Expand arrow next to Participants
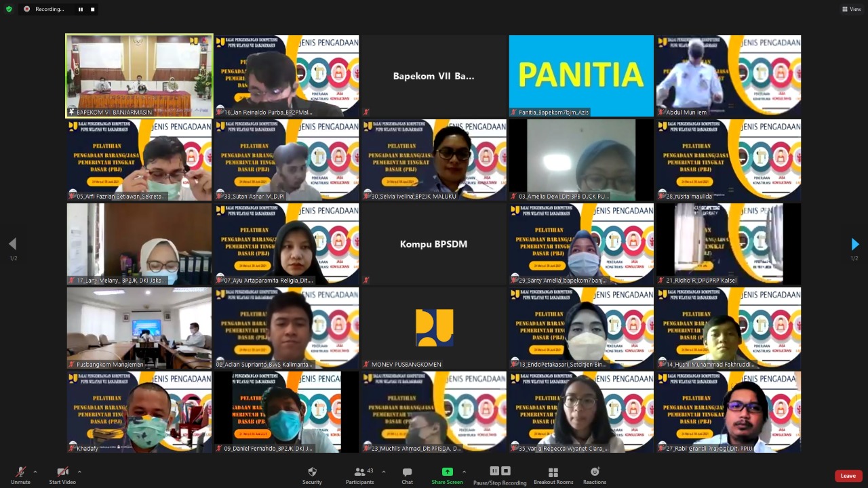The image size is (868, 488). [x=384, y=472]
